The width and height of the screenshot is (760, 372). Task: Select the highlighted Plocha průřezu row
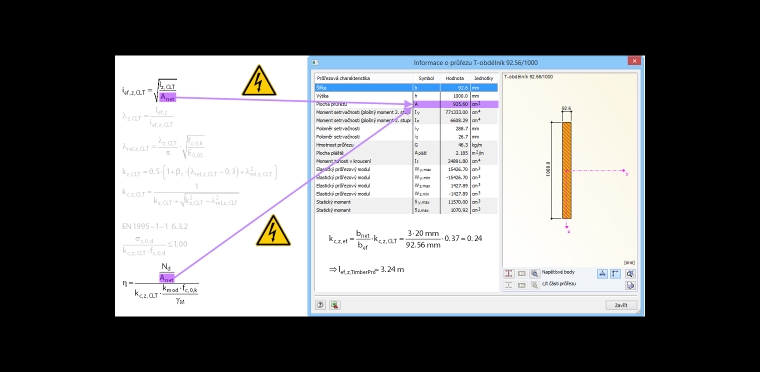click(x=406, y=104)
